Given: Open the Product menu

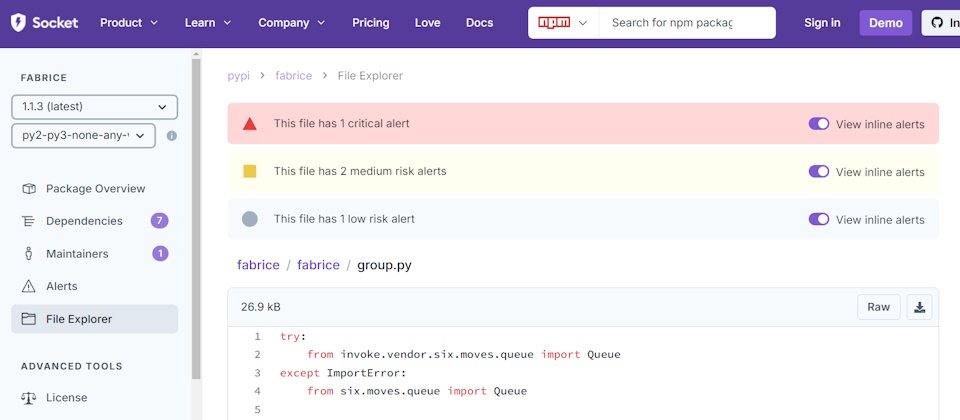Looking at the screenshot, I should point(129,23).
